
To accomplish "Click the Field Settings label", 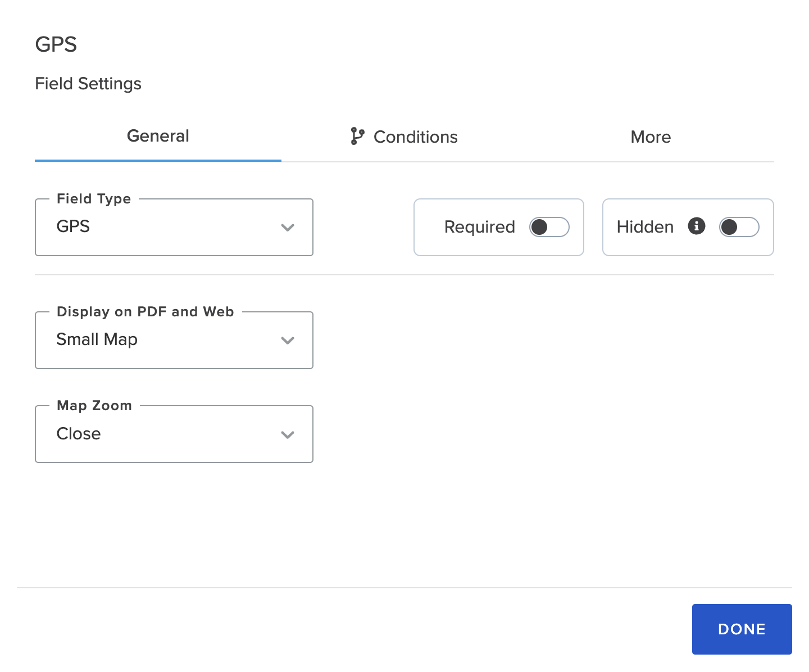I will tap(88, 83).
